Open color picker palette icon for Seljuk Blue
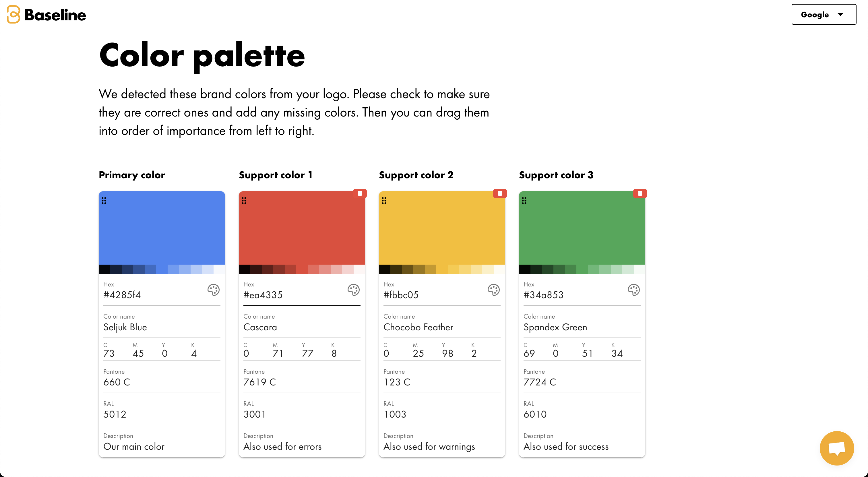Image resolution: width=868 pixels, height=477 pixels. [213, 290]
